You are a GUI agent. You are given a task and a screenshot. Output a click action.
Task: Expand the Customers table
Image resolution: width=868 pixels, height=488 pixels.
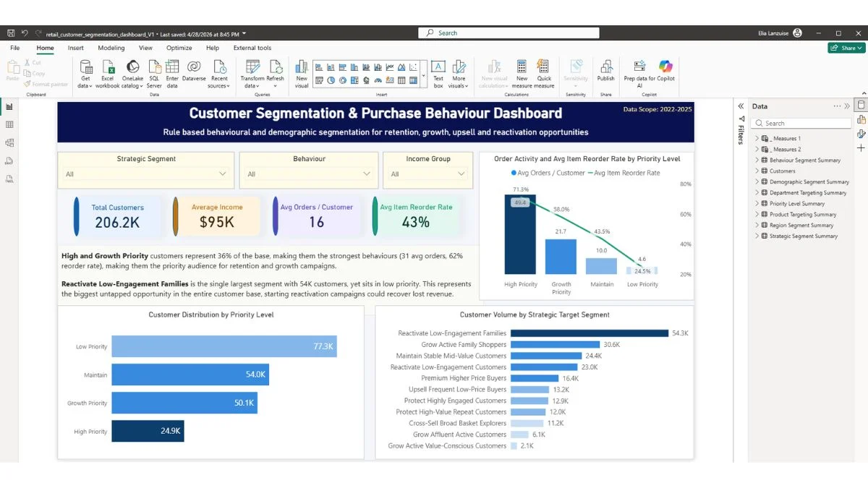click(757, 171)
